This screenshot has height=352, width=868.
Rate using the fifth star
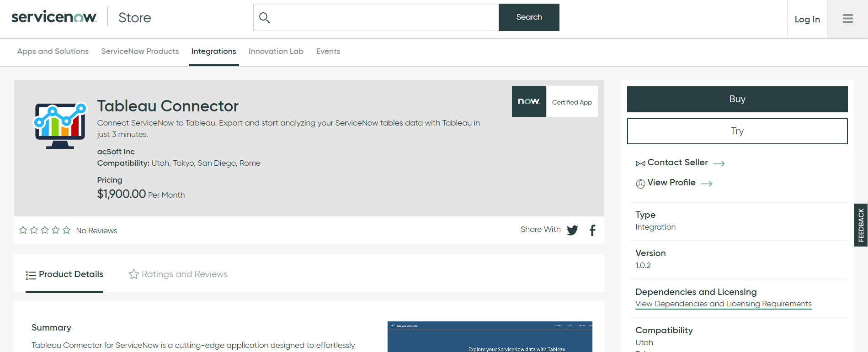[x=67, y=230]
